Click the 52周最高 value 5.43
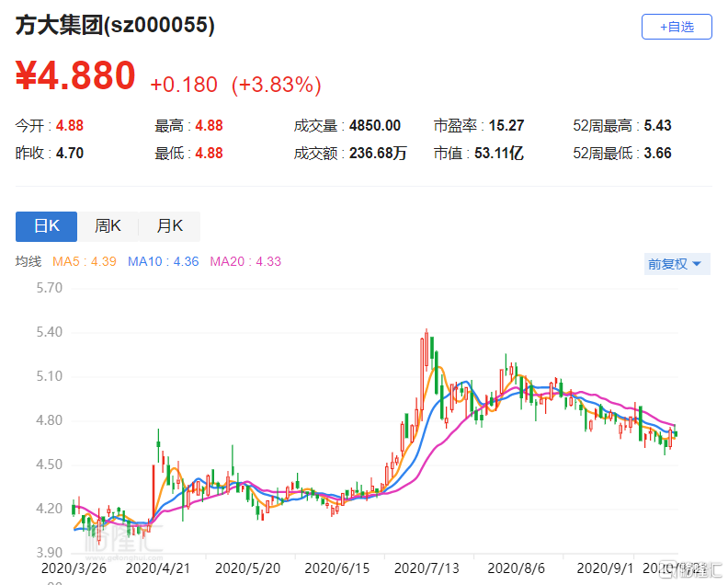Viewport: 728px width, 585px height. click(657, 125)
